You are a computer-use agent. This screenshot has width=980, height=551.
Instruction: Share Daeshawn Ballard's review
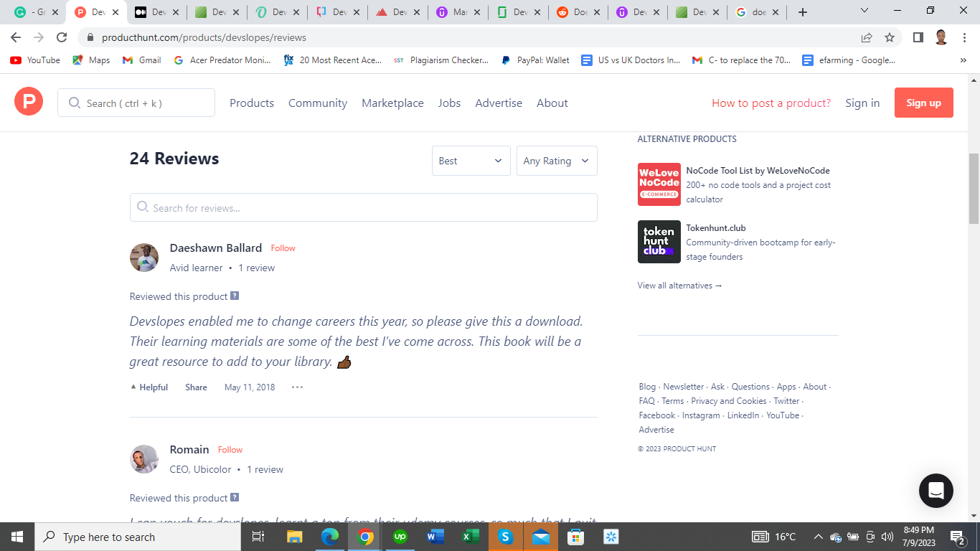pos(196,387)
